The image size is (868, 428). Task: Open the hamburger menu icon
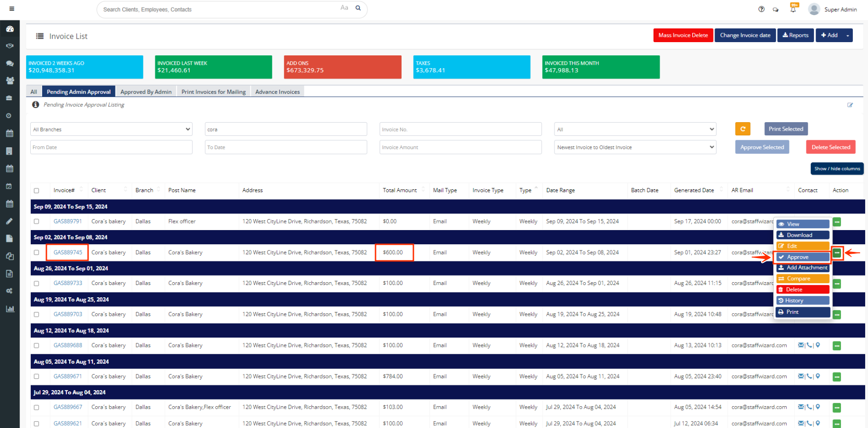(x=11, y=9)
